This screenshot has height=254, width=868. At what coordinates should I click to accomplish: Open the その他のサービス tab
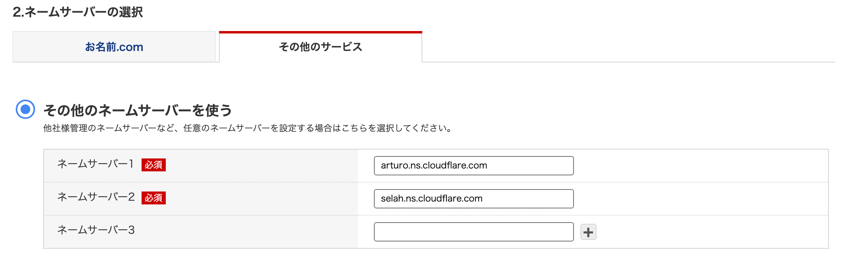pyautogui.click(x=320, y=47)
